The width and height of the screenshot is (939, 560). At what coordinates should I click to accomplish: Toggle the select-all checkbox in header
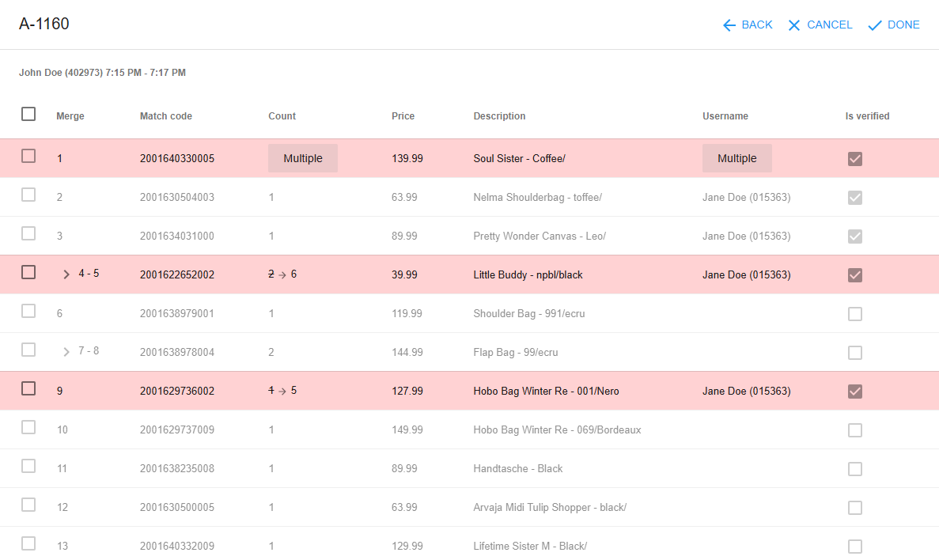28,114
